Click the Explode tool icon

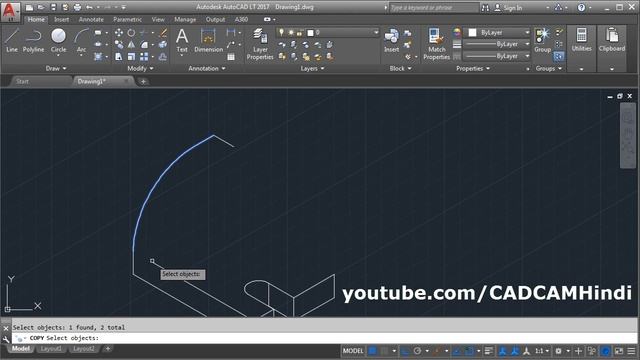pyautogui.click(x=163, y=44)
